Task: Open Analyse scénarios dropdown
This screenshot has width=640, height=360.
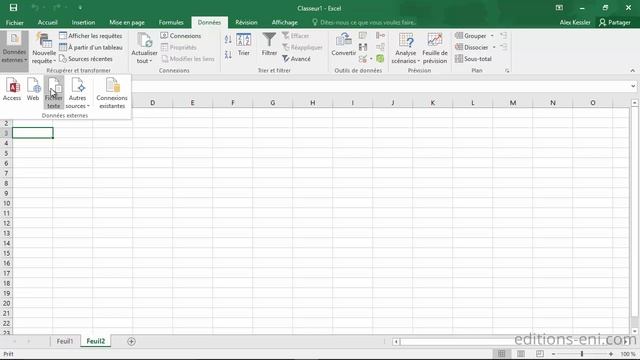Action: pyautogui.click(x=405, y=48)
